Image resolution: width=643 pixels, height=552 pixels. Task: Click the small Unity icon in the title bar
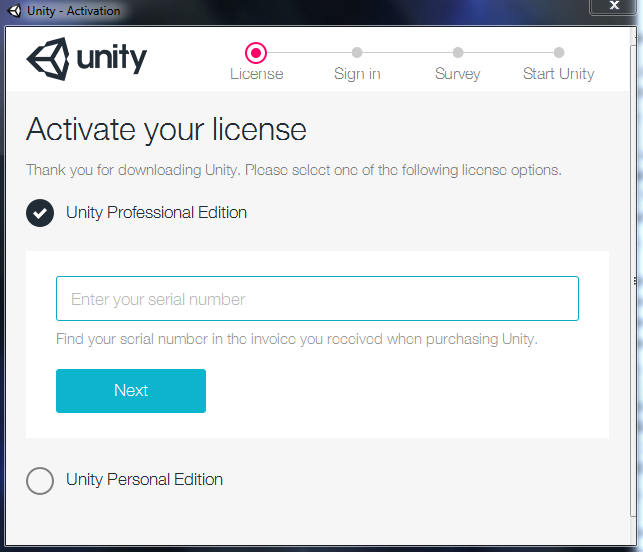[14, 11]
